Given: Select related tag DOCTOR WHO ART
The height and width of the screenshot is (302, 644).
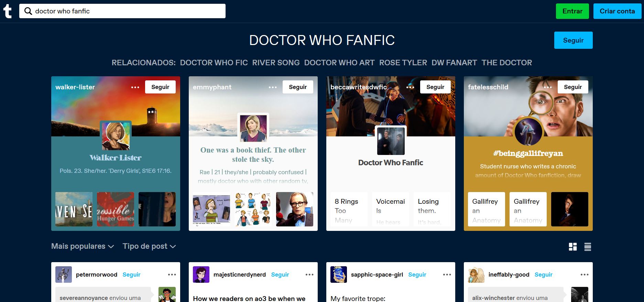Looking at the screenshot, I should point(339,63).
